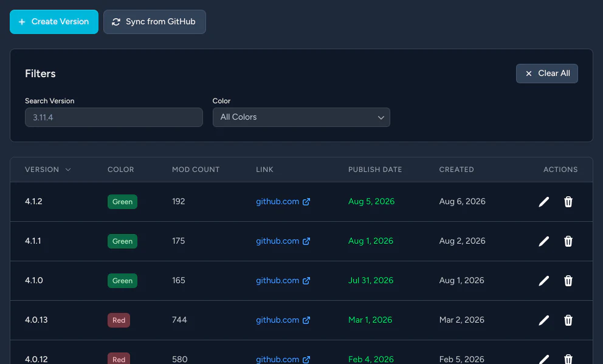The width and height of the screenshot is (603, 364).
Task: Delete version 4.1.0 with trash icon
Action: tap(568, 281)
